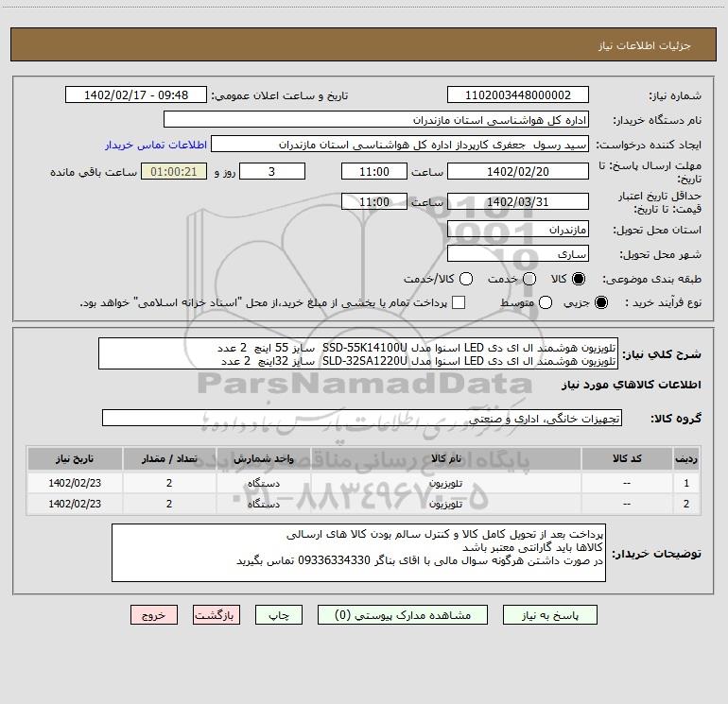Click the request creator name field

(400, 145)
